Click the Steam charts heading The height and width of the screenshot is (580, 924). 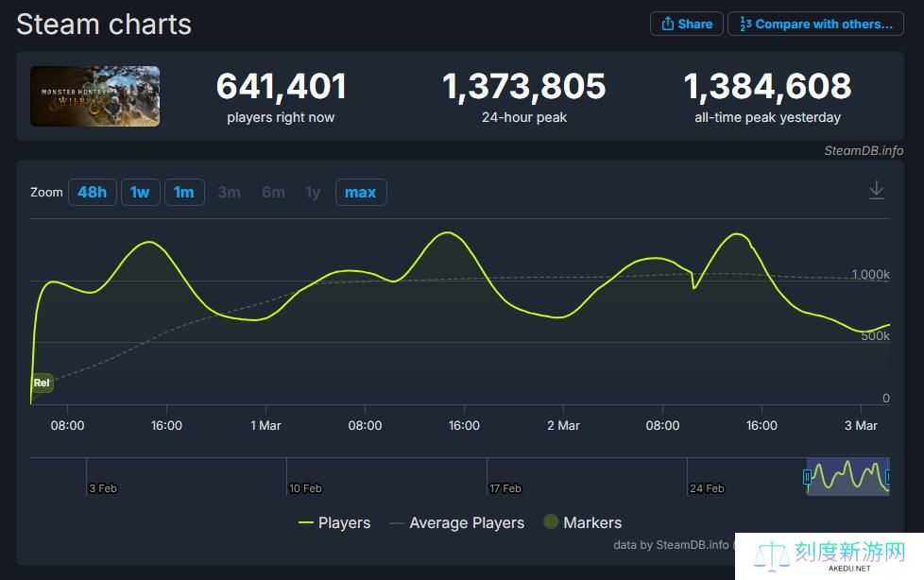[x=104, y=25]
